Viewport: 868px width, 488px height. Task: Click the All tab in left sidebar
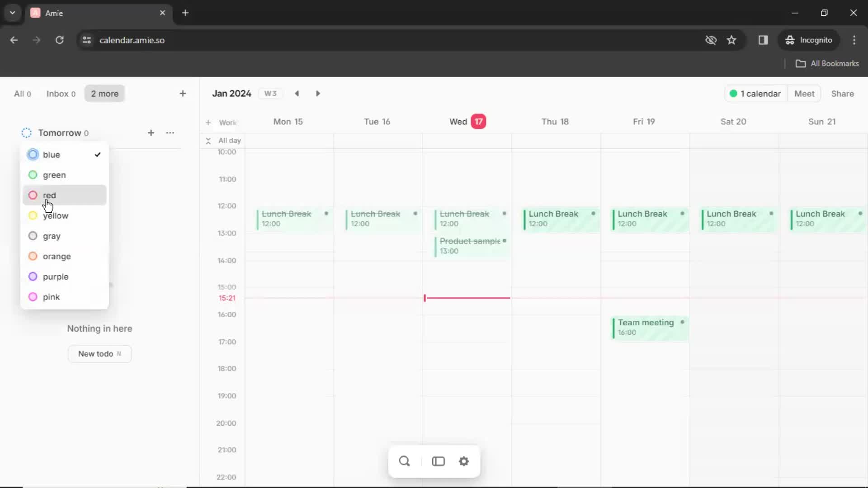pyautogui.click(x=22, y=94)
